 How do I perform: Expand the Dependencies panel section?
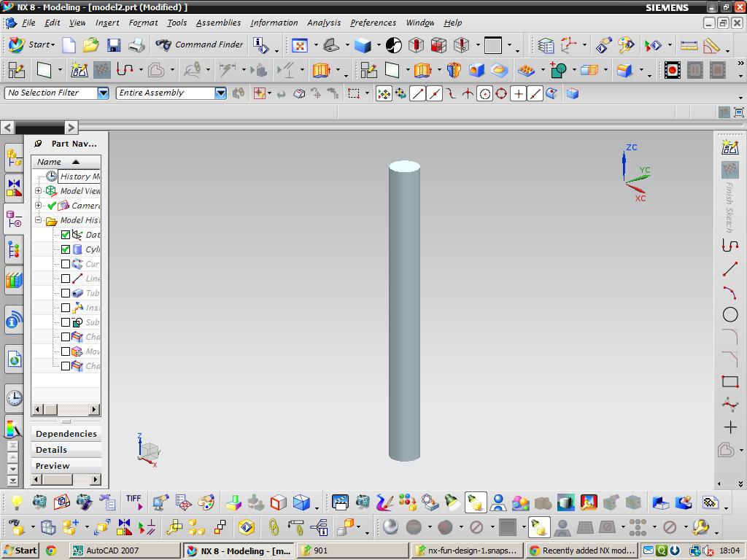[x=66, y=434]
